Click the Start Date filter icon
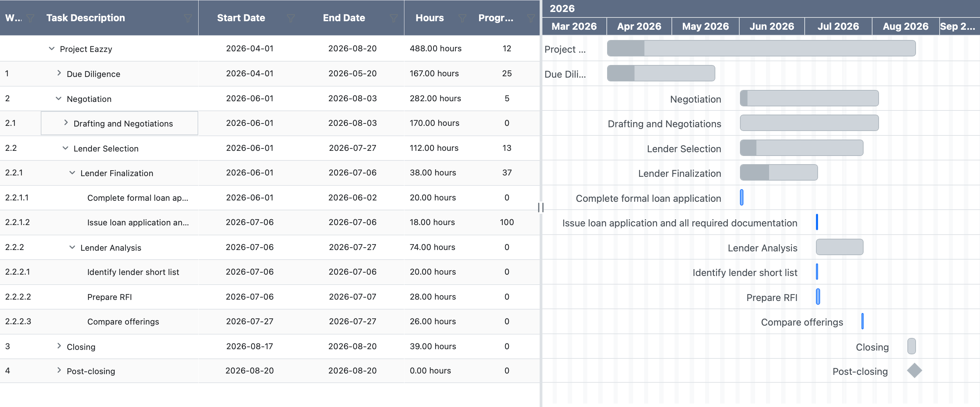This screenshot has width=980, height=407. (x=291, y=18)
